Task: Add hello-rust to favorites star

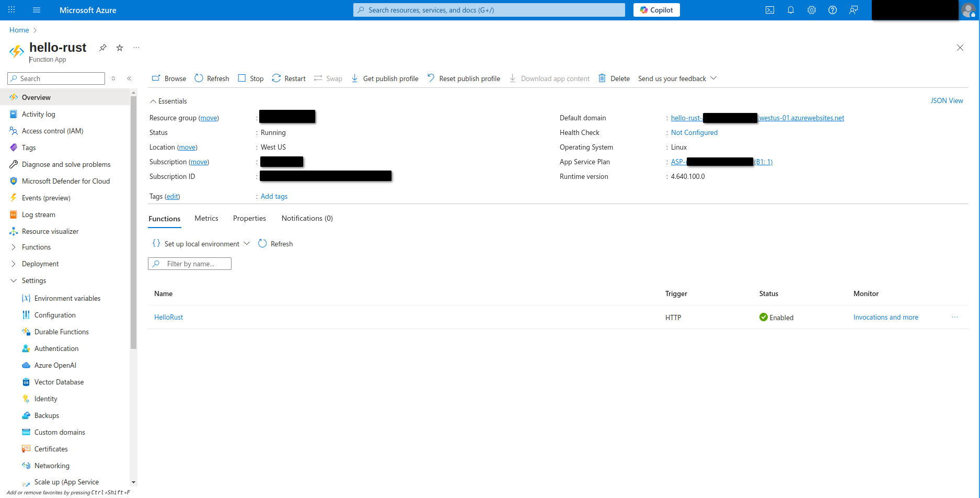Action: coord(120,48)
